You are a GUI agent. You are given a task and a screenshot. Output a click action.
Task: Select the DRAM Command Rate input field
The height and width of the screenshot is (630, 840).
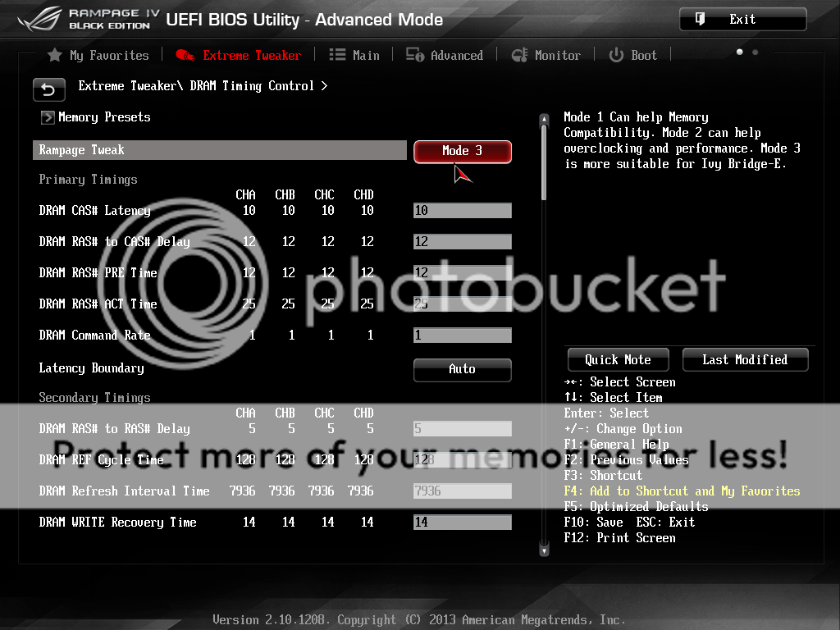[x=462, y=336]
